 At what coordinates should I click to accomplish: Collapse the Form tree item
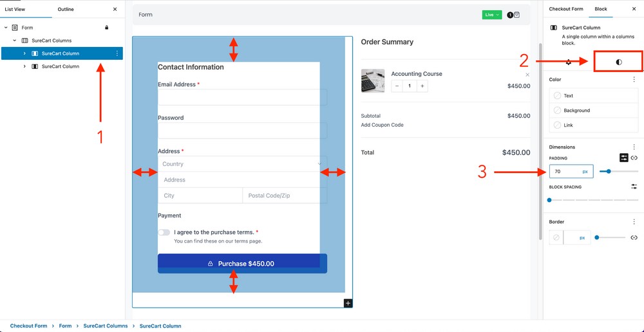click(6, 28)
